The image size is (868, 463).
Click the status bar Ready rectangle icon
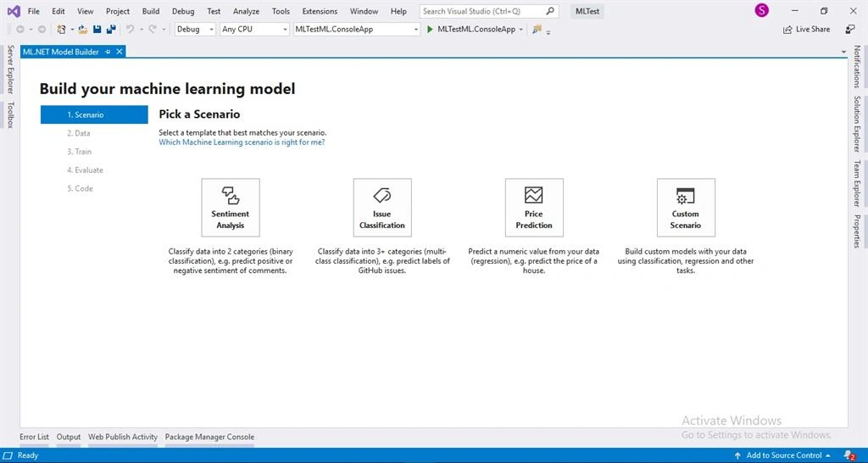pos(9,455)
